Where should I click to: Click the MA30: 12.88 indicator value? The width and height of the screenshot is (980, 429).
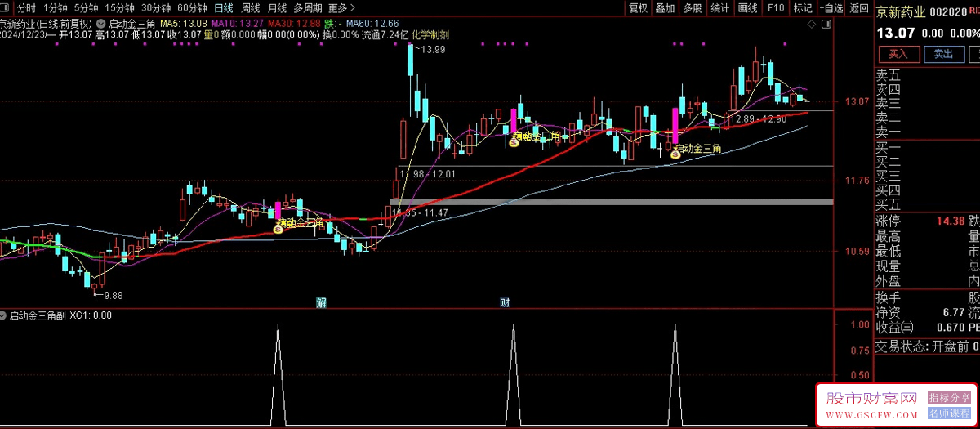pyautogui.click(x=294, y=25)
